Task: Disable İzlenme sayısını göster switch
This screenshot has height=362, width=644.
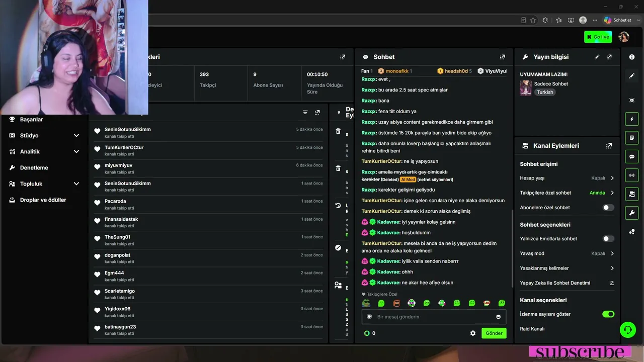Action: [x=608, y=314]
